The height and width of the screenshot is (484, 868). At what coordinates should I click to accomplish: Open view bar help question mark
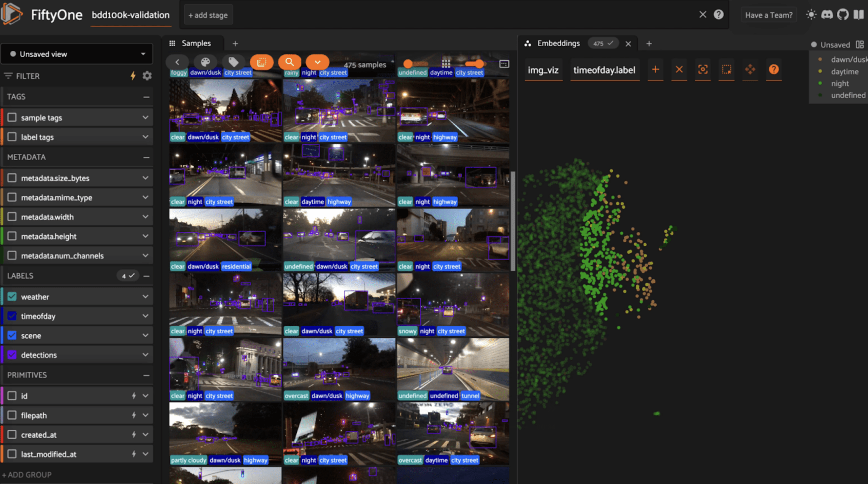point(718,15)
